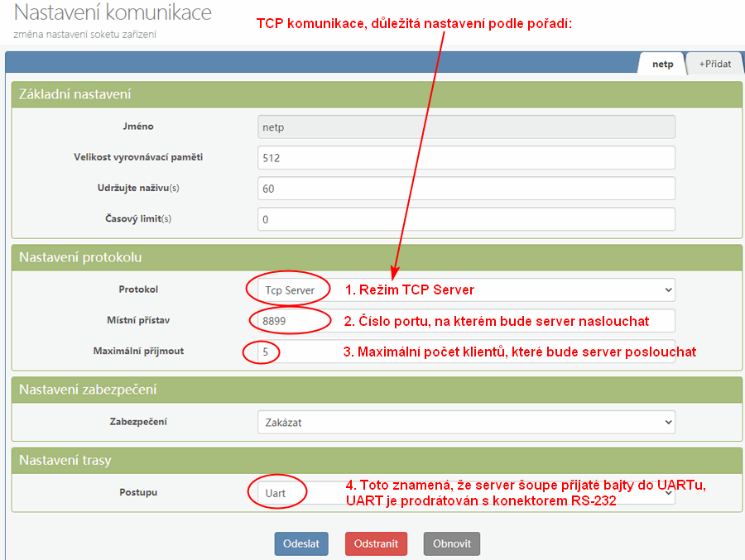Image resolution: width=745 pixels, height=560 pixels.
Task: Switch to the netp tab
Action: click(662, 64)
